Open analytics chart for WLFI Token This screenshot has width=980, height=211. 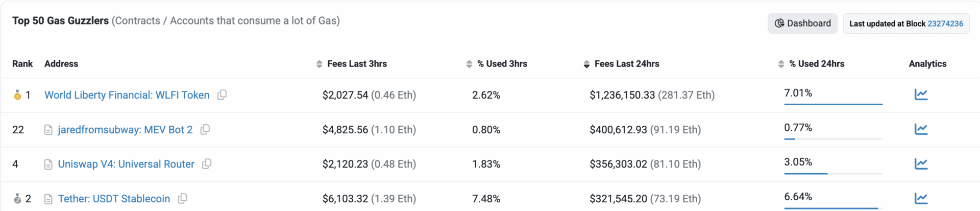pyautogui.click(x=921, y=95)
